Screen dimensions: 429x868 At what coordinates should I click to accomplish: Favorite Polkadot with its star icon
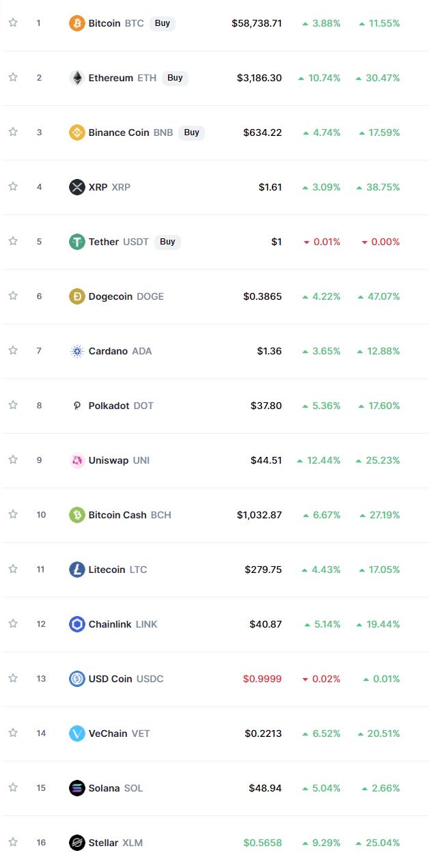[13, 405]
